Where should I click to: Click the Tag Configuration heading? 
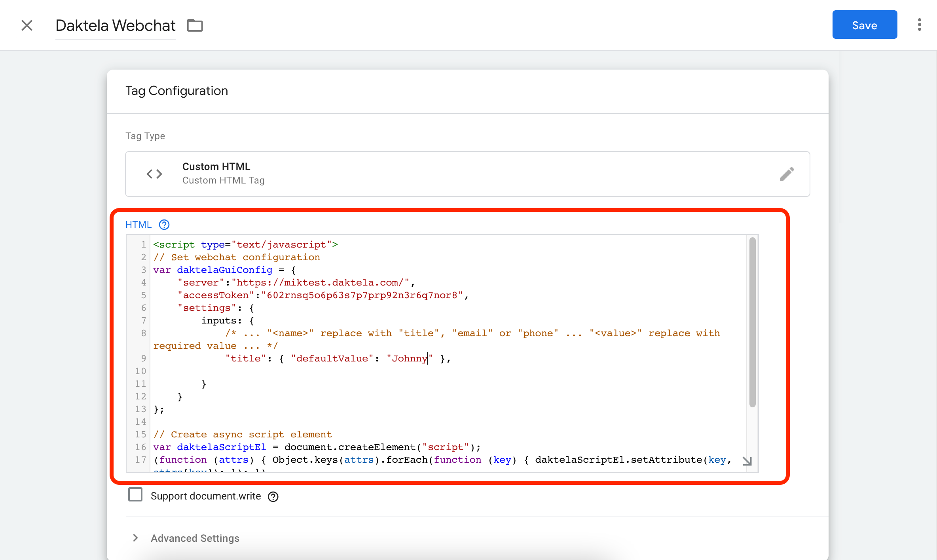click(x=176, y=91)
